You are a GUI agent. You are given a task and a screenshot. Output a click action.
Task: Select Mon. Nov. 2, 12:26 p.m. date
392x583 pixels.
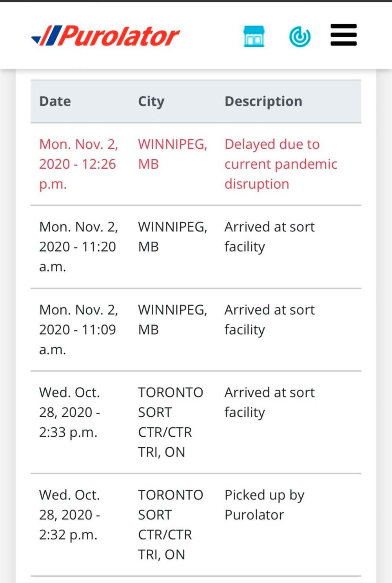(x=78, y=164)
